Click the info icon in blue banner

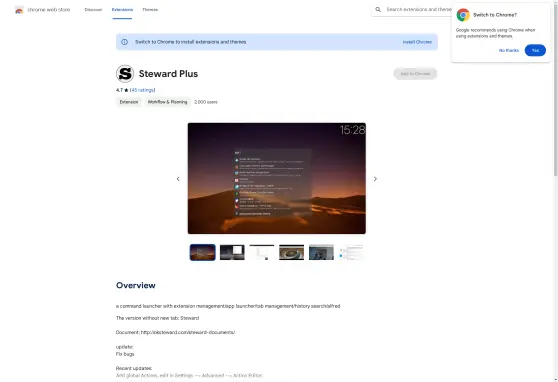125,42
